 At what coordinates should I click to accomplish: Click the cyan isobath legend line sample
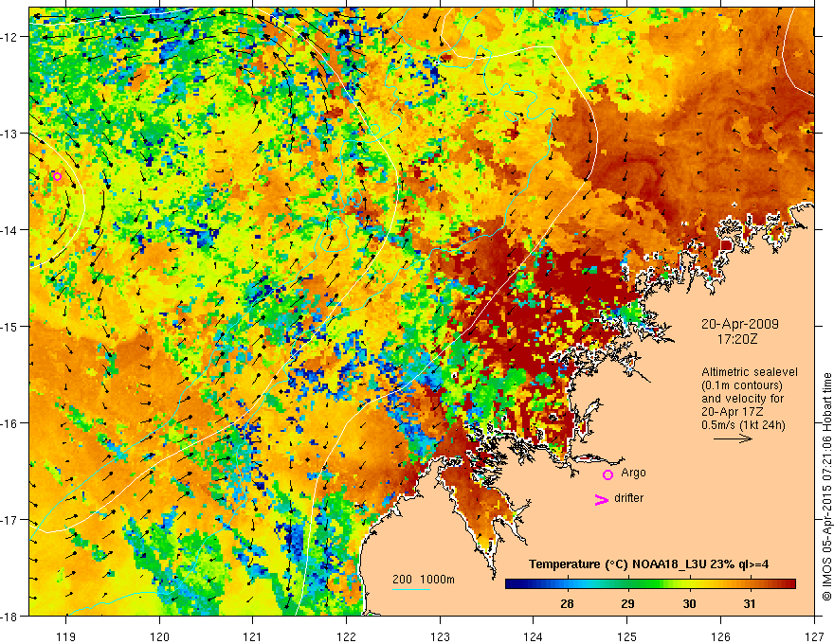pyautogui.click(x=410, y=589)
